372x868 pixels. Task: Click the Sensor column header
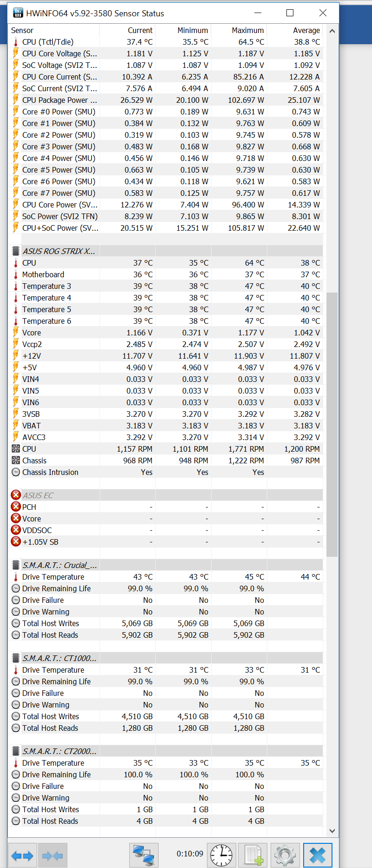(54, 30)
